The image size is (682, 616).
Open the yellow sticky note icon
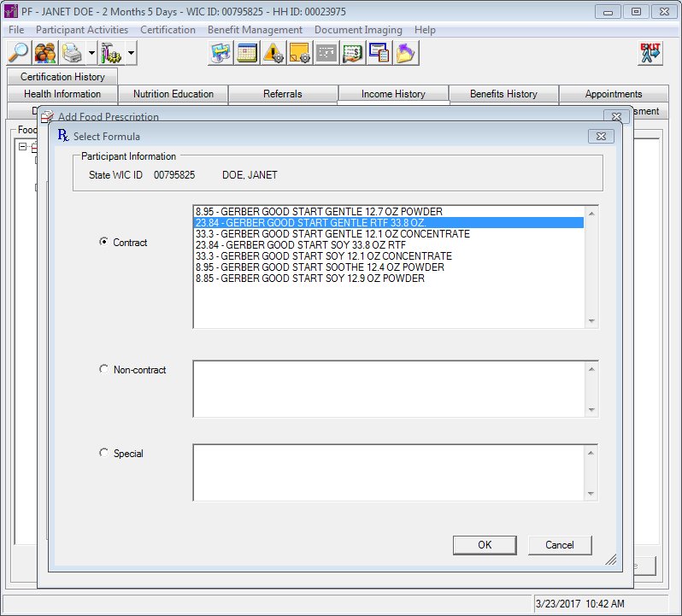pos(300,53)
